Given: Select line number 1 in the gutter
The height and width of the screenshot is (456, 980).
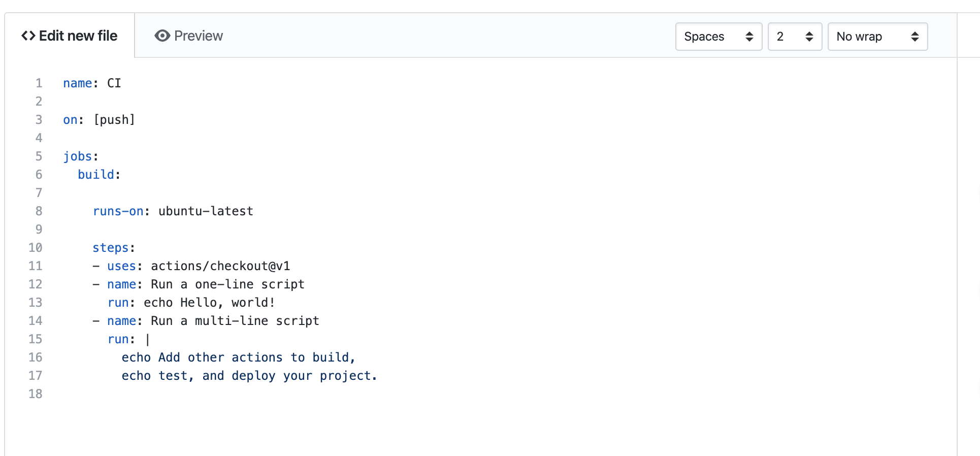Looking at the screenshot, I should (39, 83).
